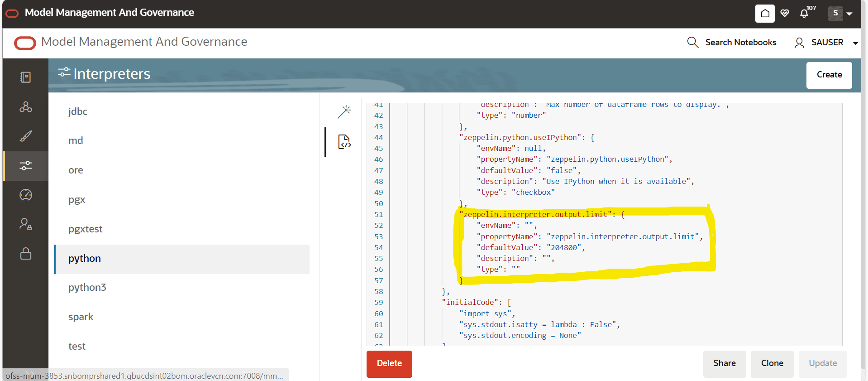Viewport: 868px width, 381px height.
Task: Go to home via top bar icon
Action: (765, 13)
